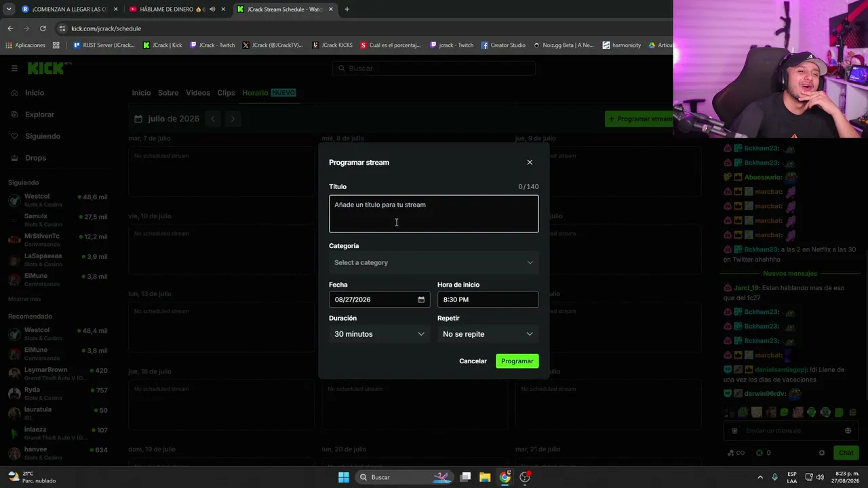Viewport: 868px width, 488px height.
Task: Go to Inicio in the Kick sidebar
Action: [x=35, y=93]
